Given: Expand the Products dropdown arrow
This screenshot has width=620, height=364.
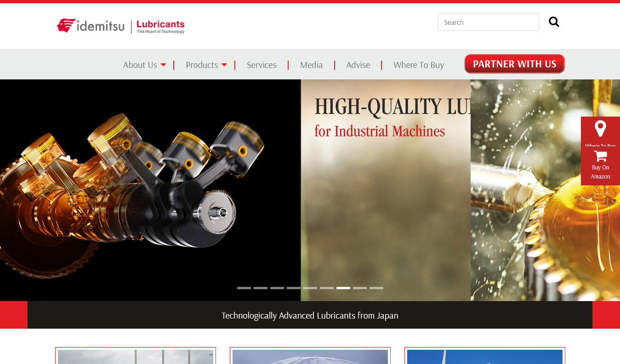Looking at the screenshot, I should [224, 65].
